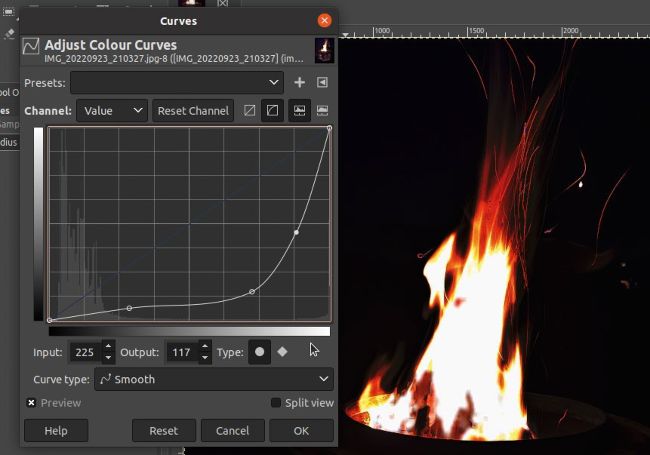Click the horizontal input gradient bar
650x455 pixels.
189,331
